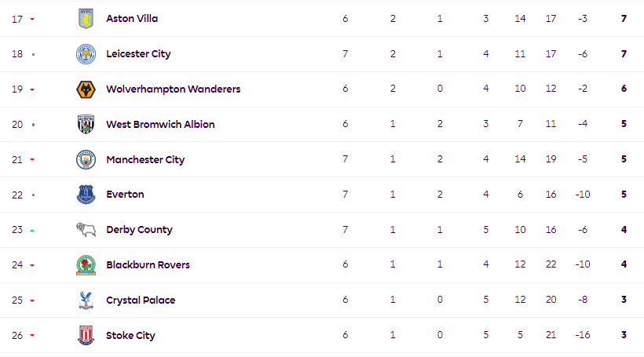The height and width of the screenshot is (357, 644).
Task: Click the Manchester City club badge
Action: point(86,159)
